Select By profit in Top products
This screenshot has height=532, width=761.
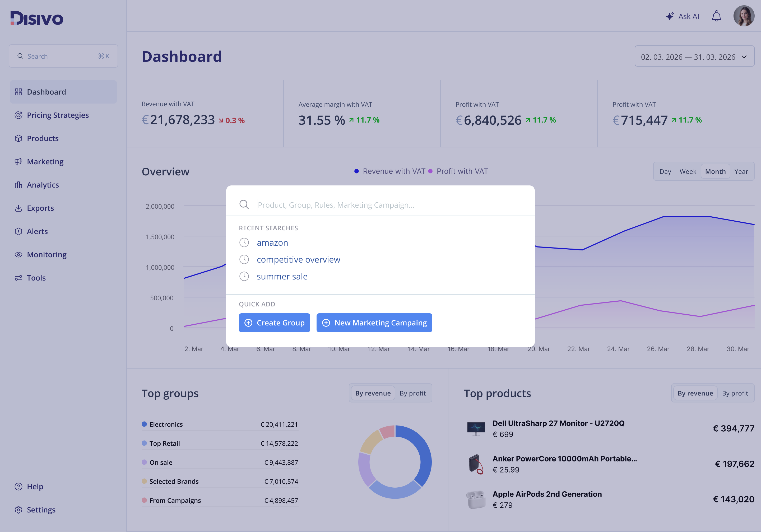point(735,393)
